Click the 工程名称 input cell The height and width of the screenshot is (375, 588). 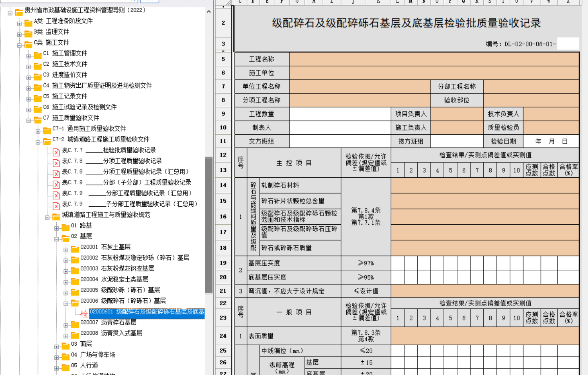click(434, 59)
